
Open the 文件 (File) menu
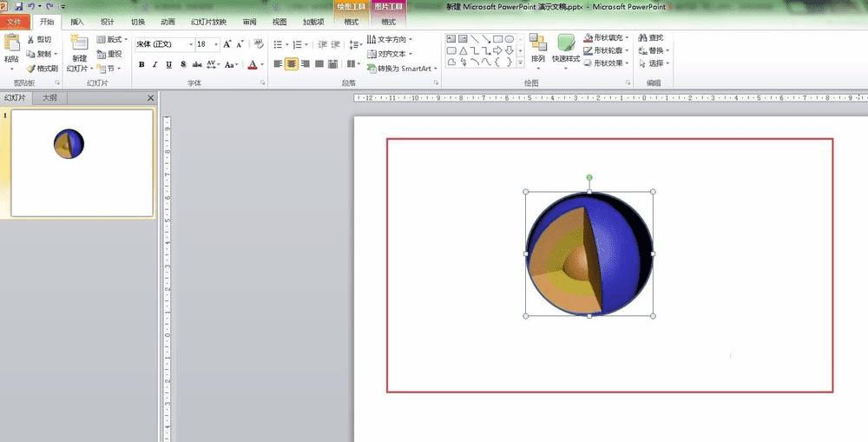(x=15, y=23)
